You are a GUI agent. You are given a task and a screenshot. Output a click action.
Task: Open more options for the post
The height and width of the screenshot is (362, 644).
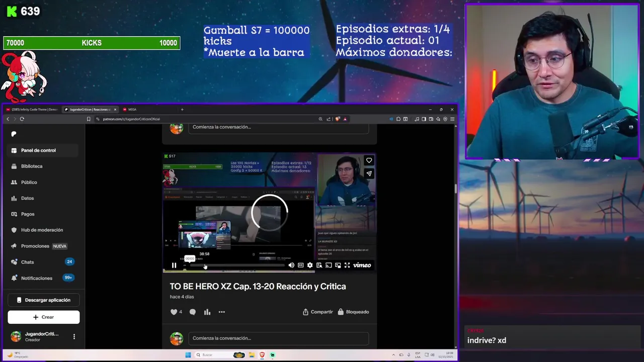click(x=222, y=312)
